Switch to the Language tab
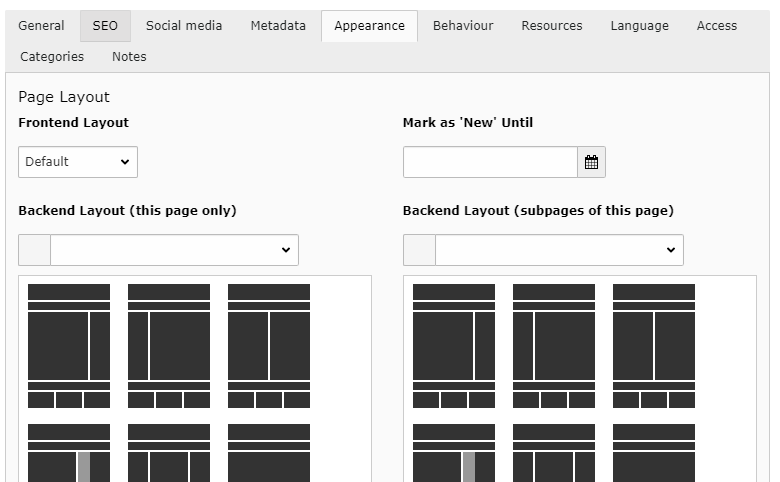 pyautogui.click(x=640, y=26)
